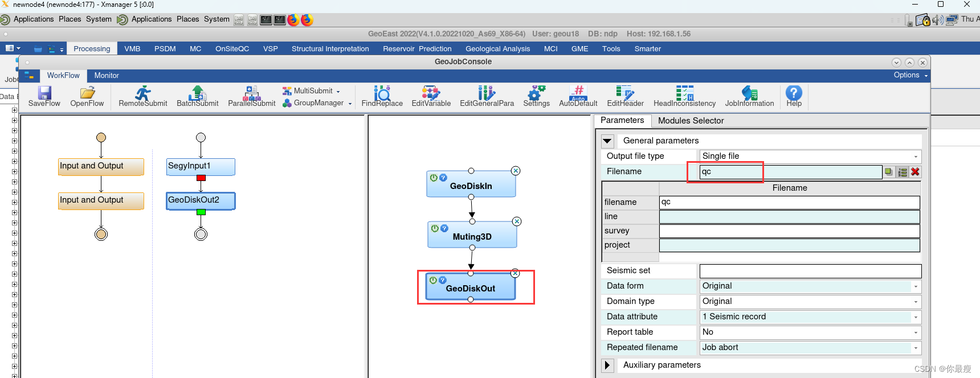This screenshot has width=980, height=378.
Task: Remove the GeoDiskIn module with its X
Action: 516,171
